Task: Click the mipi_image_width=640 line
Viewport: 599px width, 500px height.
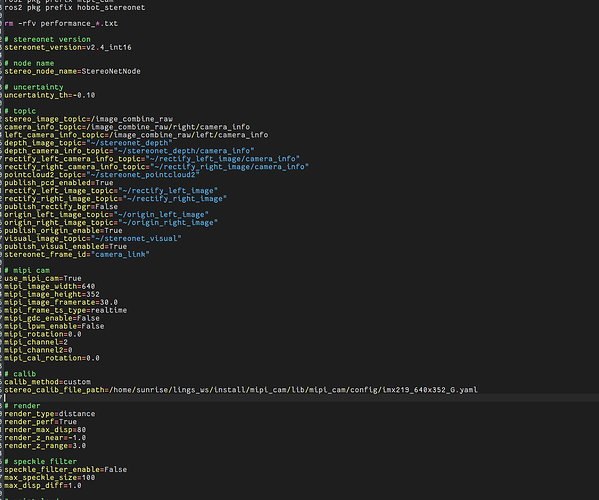Action: [50, 286]
